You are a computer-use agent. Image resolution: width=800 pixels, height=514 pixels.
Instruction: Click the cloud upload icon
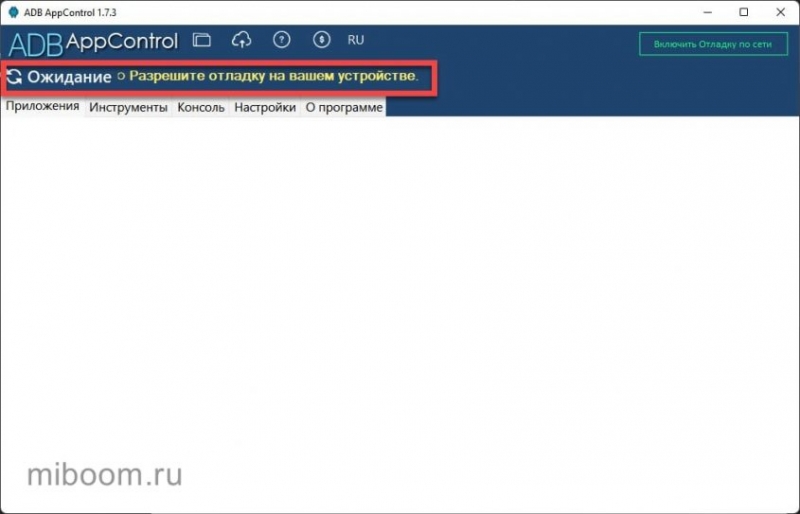coord(241,40)
